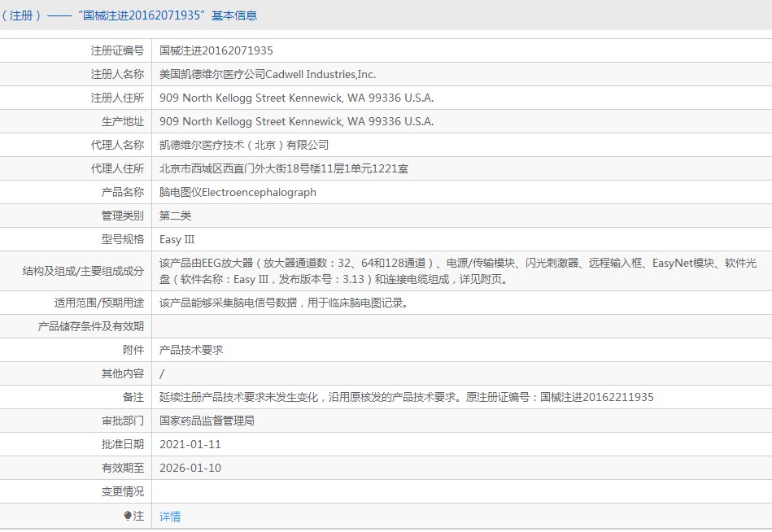Click the 变更情况 row label
772x532 pixels.
pos(123,491)
